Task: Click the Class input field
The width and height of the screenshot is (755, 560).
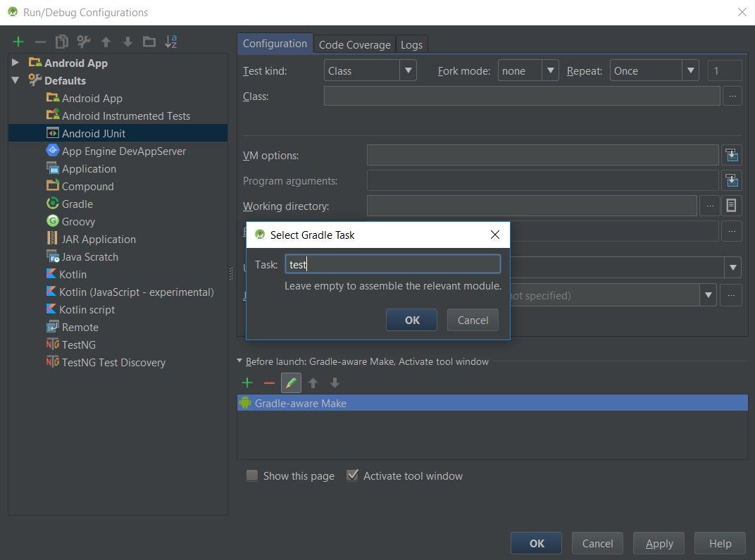Action: 522,96
